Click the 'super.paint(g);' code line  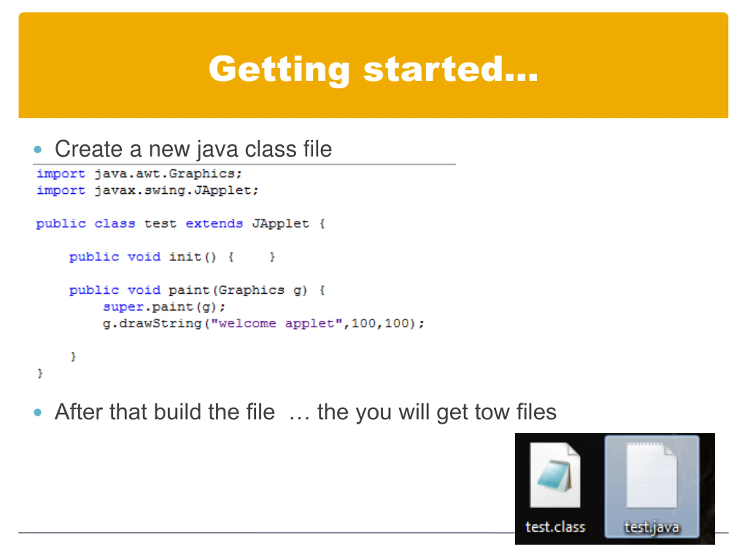164,307
